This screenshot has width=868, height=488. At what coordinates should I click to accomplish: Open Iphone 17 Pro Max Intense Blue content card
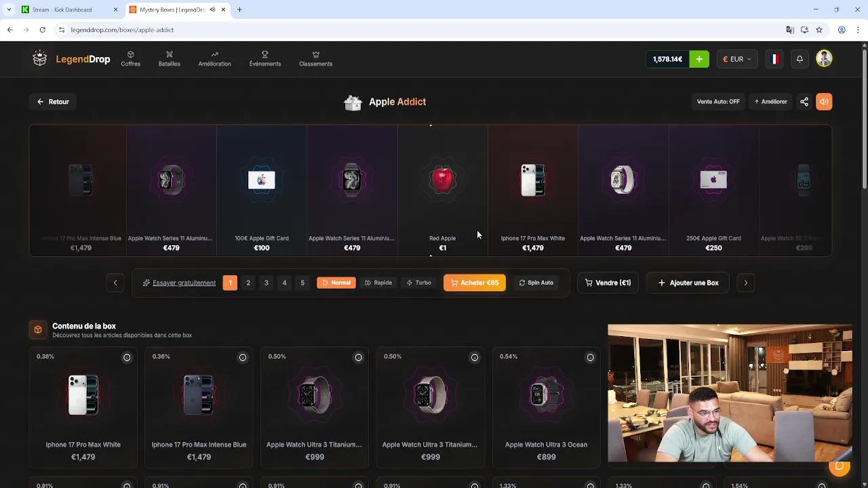tap(199, 408)
